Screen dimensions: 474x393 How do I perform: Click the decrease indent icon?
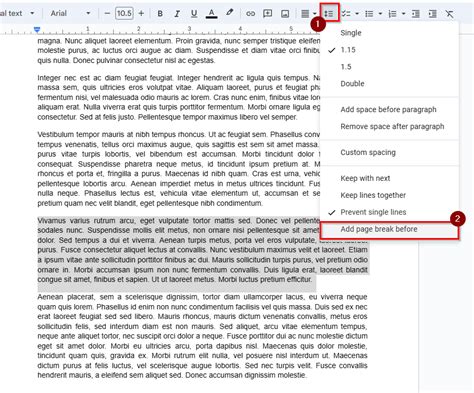coord(416,13)
